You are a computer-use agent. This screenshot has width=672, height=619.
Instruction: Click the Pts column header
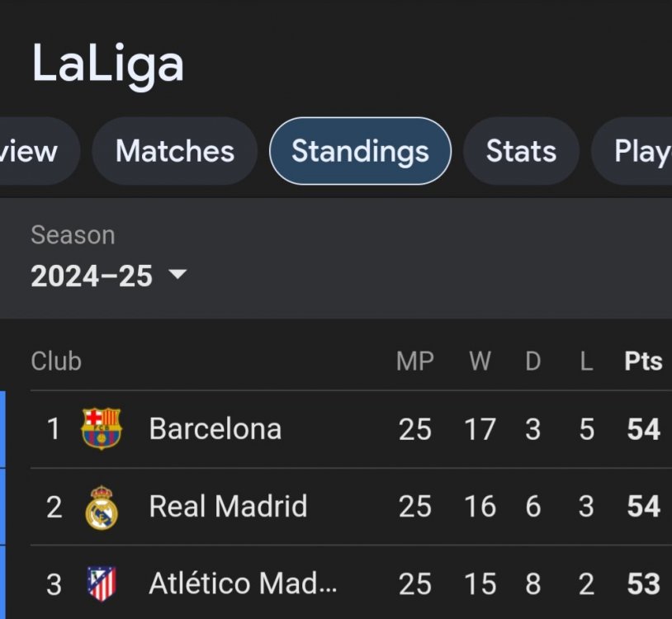(643, 361)
